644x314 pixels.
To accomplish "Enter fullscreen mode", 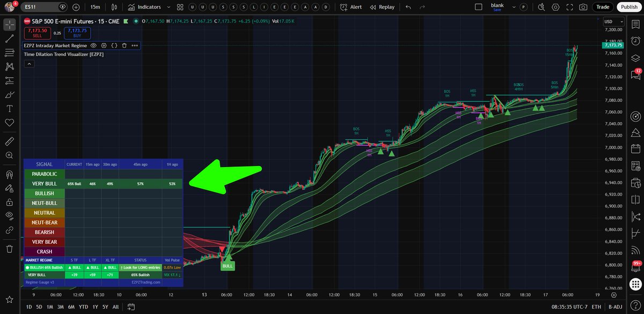I will tap(569, 7).
